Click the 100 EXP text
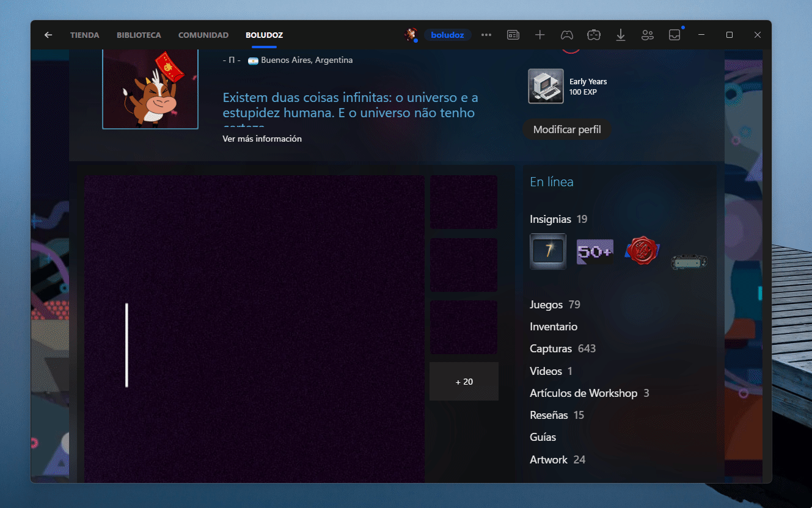812x508 pixels. point(583,92)
